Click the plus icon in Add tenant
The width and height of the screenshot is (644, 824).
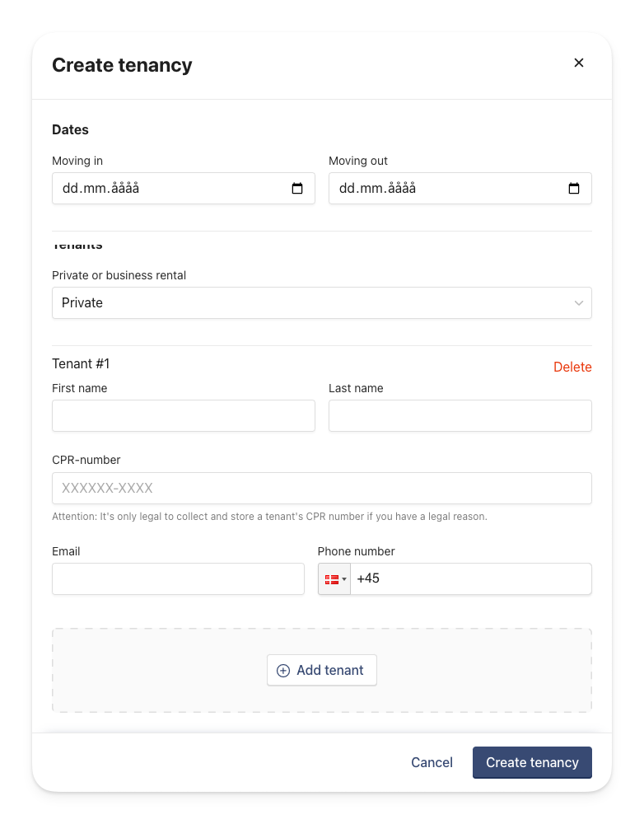[x=283, y=671]
